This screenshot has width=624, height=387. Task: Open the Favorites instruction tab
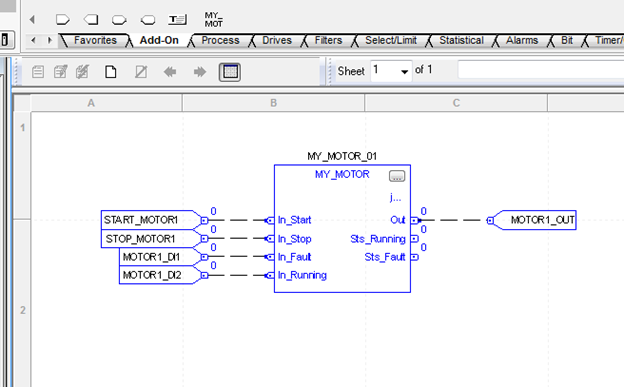click(x=95, y=41)
